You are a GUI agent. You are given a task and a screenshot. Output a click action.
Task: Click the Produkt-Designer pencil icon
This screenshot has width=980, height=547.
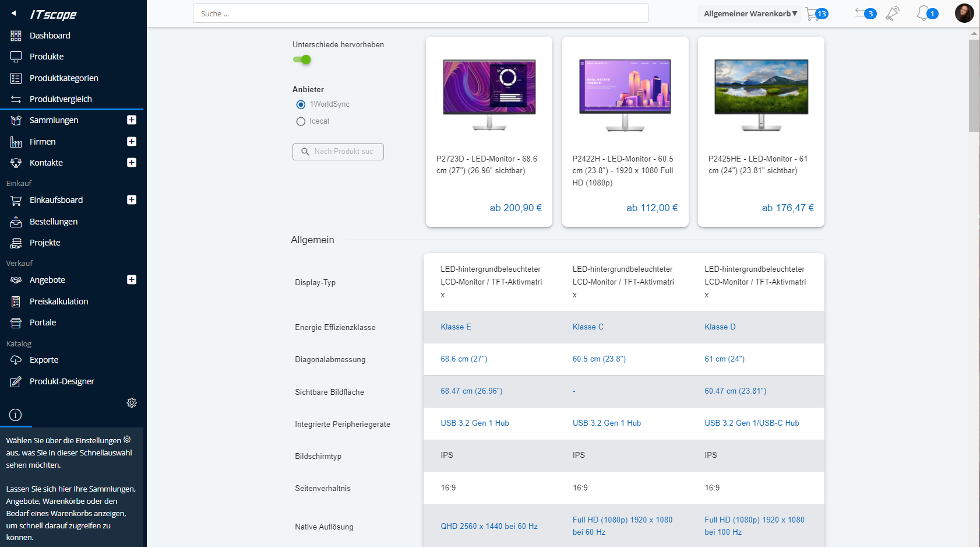click(16, 381)
